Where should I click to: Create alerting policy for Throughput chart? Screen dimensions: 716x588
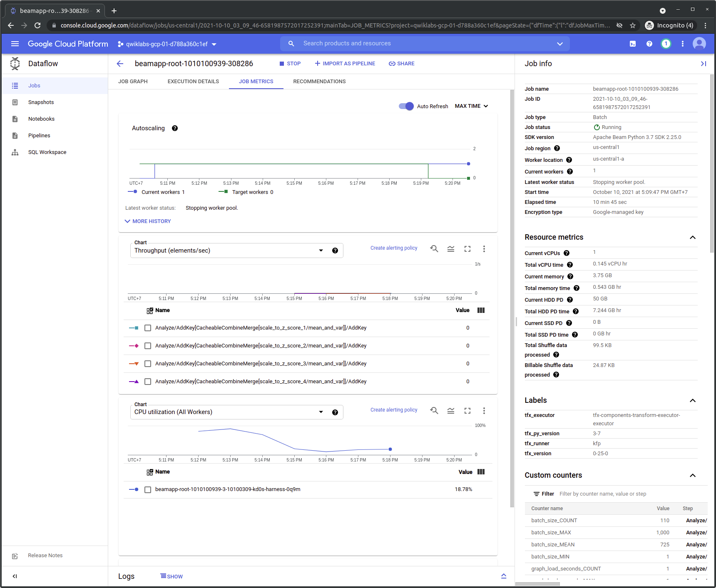(x=394, y=248)
